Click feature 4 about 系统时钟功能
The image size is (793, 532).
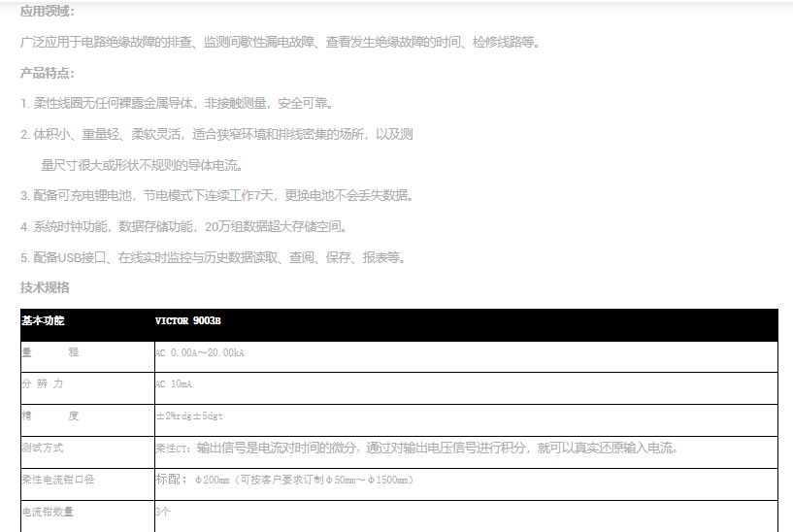pos(183,226)
